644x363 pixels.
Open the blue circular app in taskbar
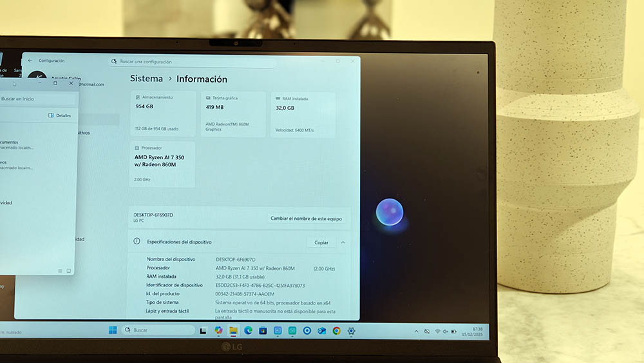coord(307,331)
